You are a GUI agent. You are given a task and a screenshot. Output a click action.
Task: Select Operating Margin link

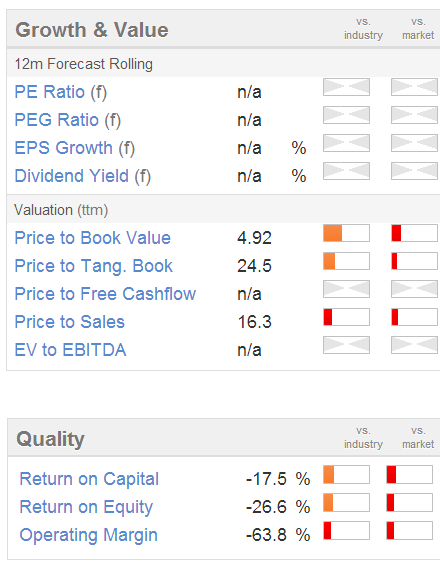88,535
